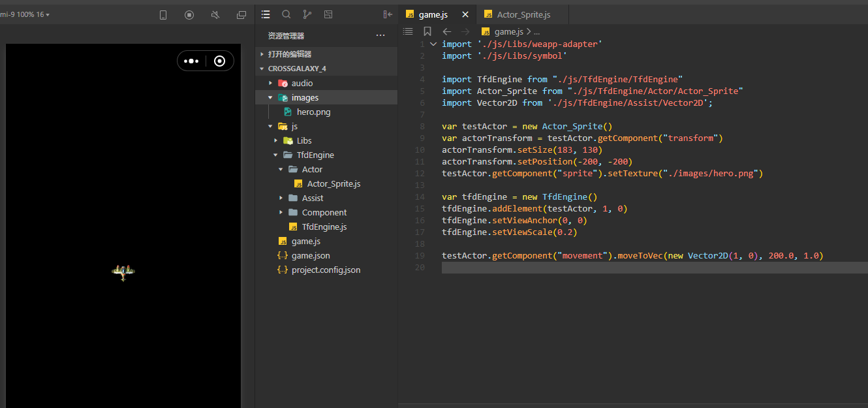The image size is (868, 408).
Task: Expand the Libs folder
Action: [x=326, y=140]
